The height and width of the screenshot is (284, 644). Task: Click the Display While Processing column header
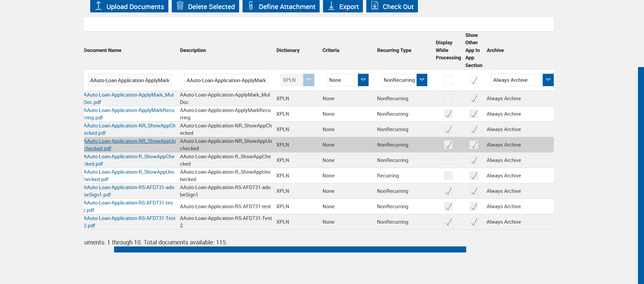point(448,50)
